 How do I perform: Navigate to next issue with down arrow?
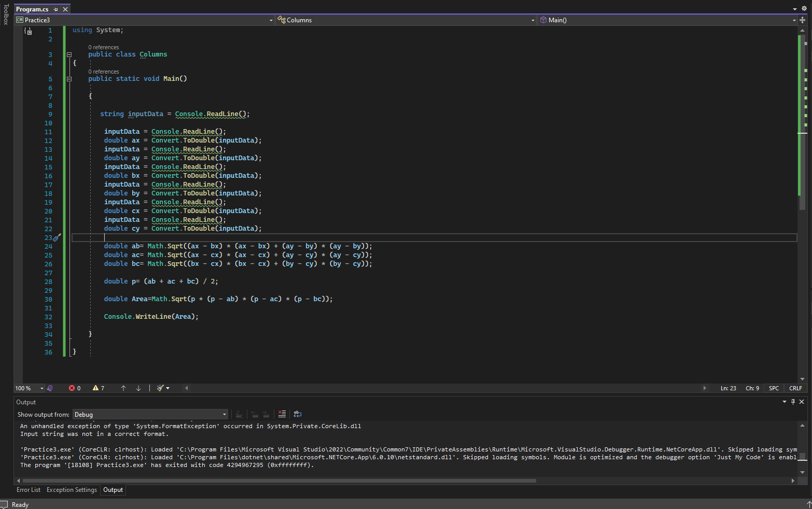(138, 388)
